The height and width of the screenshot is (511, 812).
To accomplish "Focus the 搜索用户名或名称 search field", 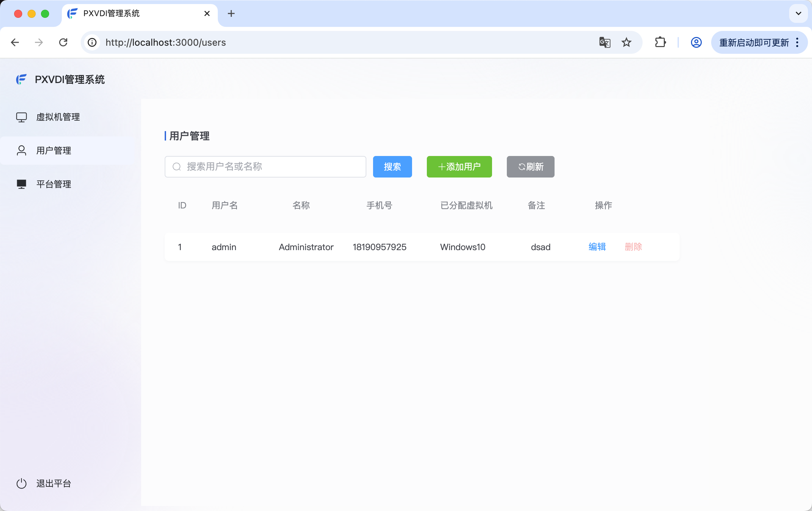I will pyautogui.click(x=270, y=167).
